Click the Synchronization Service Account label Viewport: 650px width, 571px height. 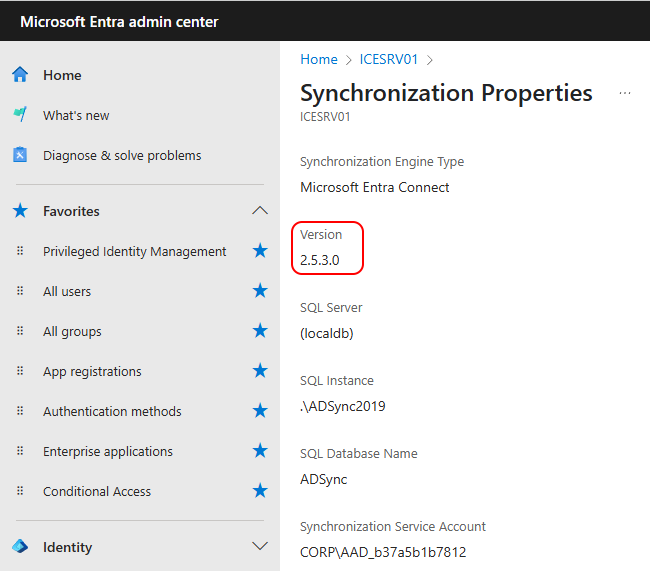point(393,527)
